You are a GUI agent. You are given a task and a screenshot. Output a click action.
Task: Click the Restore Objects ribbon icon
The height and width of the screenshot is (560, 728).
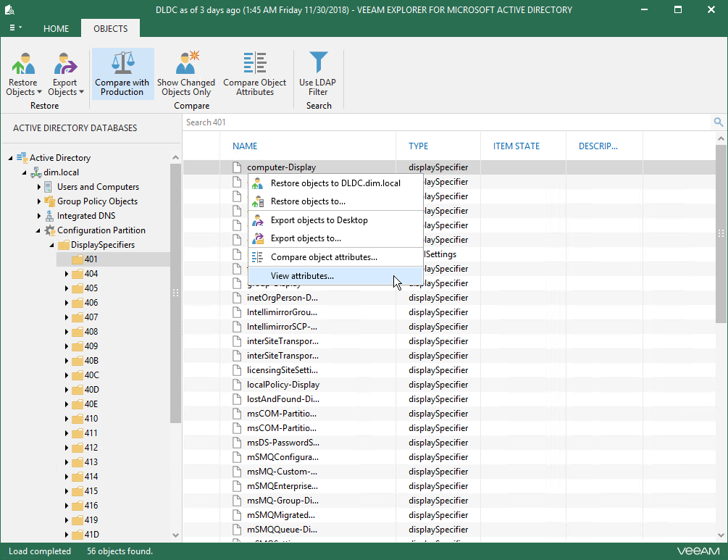(x=23, y=63)
